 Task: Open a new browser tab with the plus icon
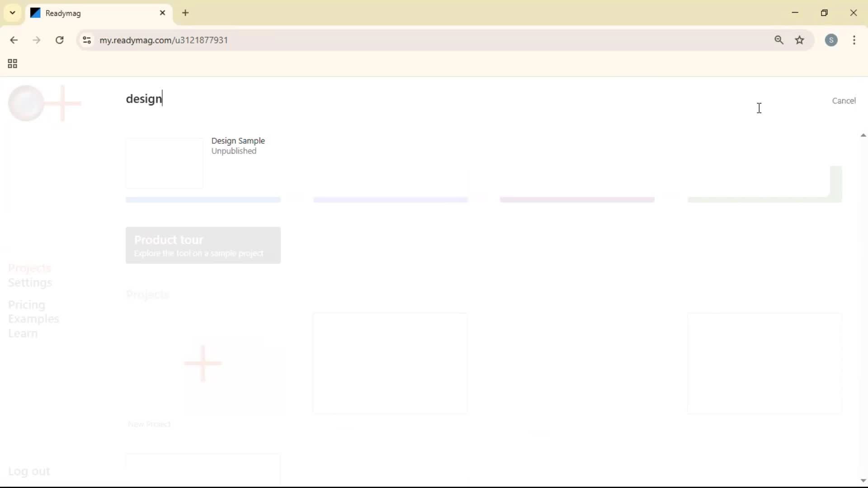point(185,13)
